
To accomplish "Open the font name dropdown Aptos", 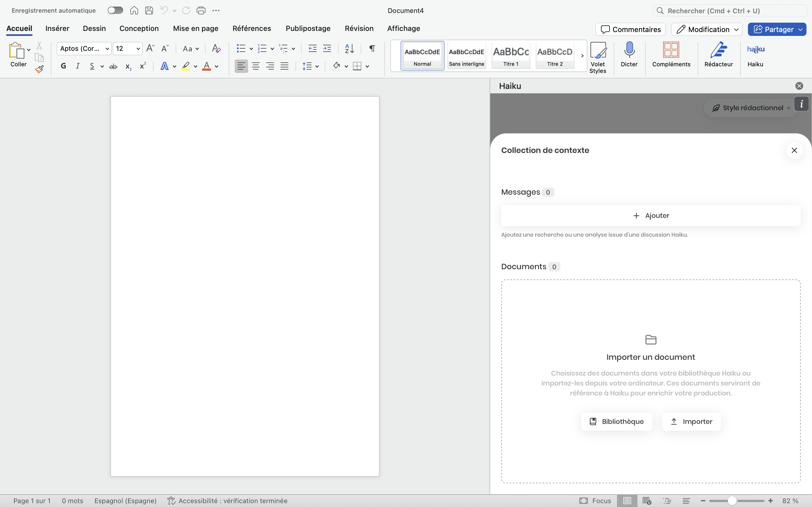I will coord(107,49).
